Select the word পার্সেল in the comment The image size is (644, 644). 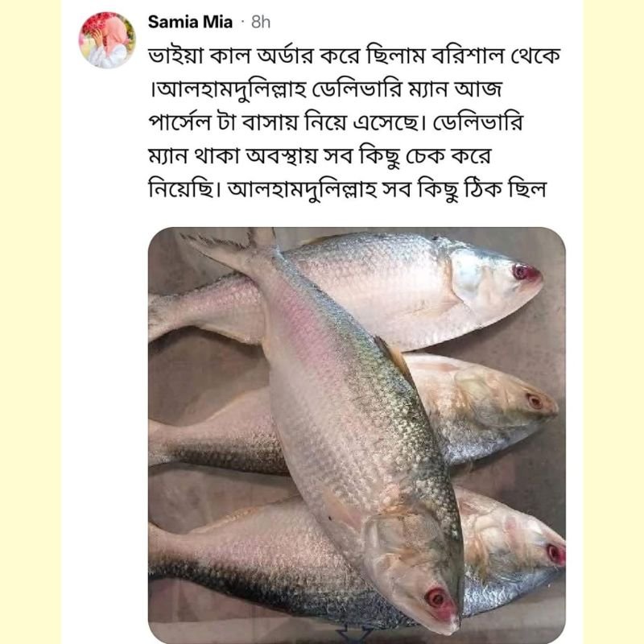tap(179, 123)
